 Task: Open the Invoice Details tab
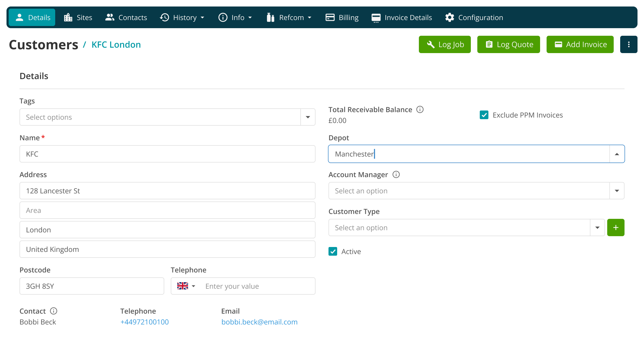[402, 17]
